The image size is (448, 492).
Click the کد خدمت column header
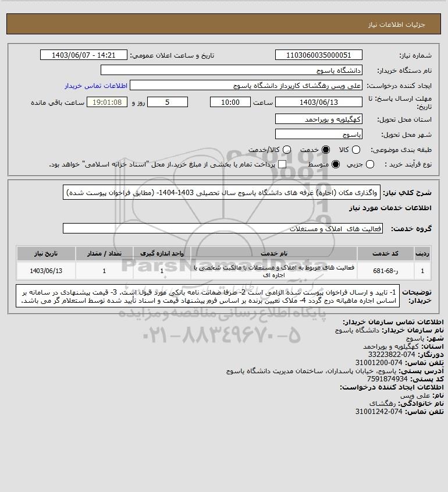pyautogui.click(x=385, y=253)
